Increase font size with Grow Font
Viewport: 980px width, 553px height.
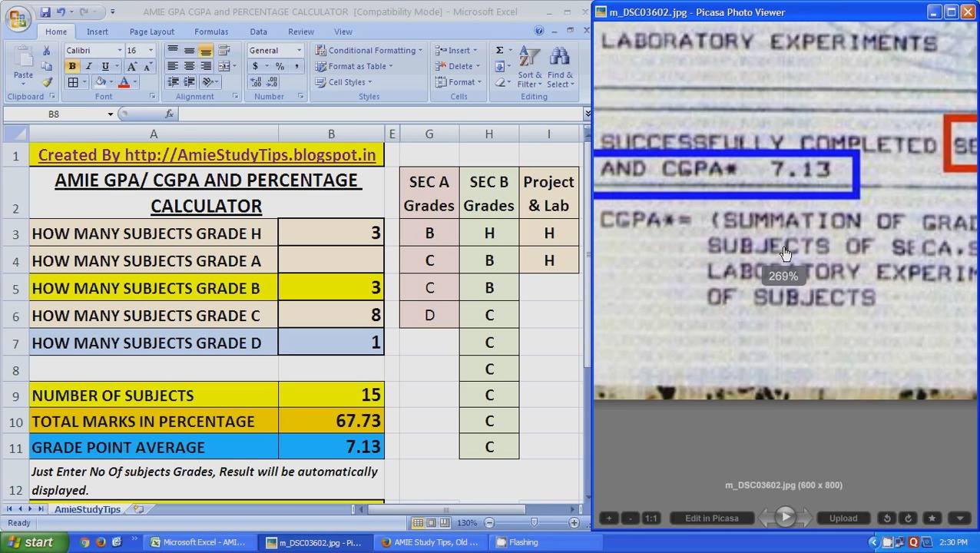[132, 67]
